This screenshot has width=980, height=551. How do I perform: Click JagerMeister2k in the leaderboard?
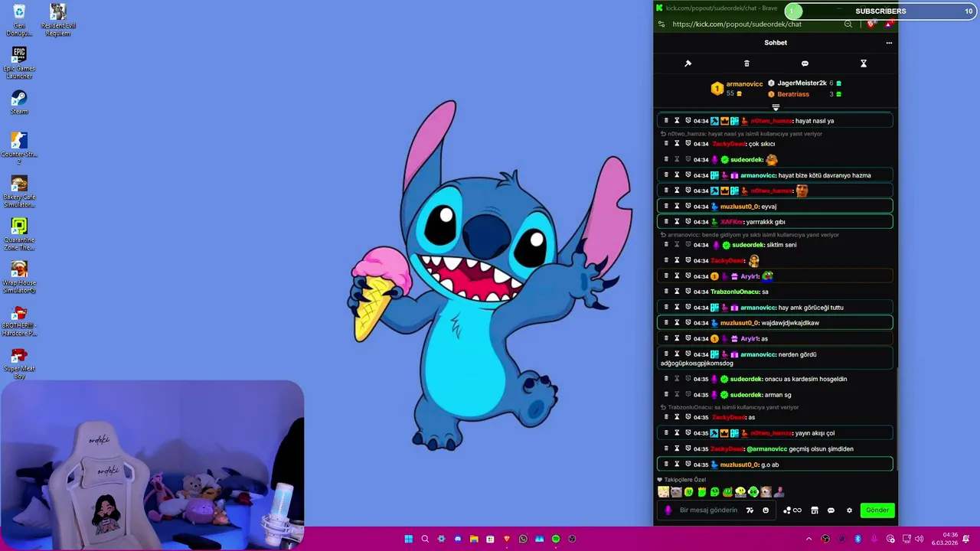(802, 83)
